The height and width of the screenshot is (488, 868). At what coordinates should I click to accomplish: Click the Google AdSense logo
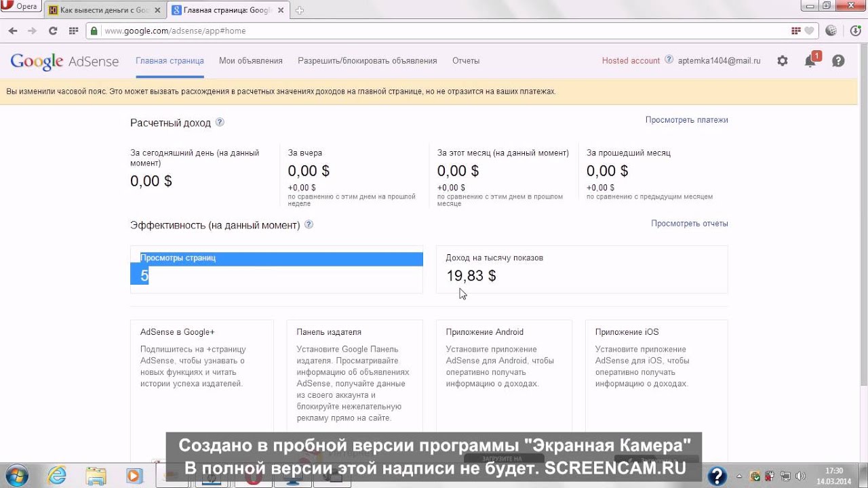coord(64,61)
